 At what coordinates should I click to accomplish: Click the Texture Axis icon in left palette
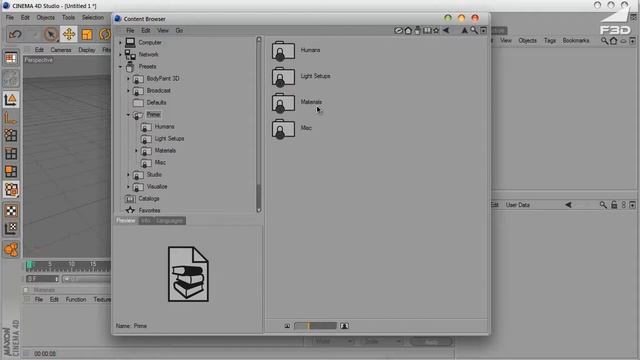point(11,229)
